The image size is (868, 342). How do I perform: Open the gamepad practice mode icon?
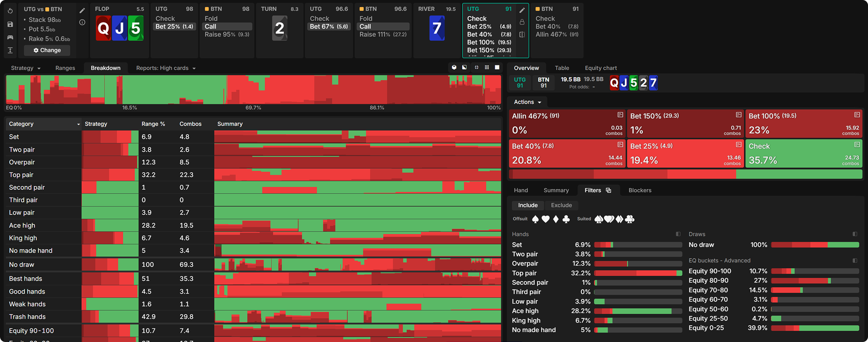click(10, 37)
